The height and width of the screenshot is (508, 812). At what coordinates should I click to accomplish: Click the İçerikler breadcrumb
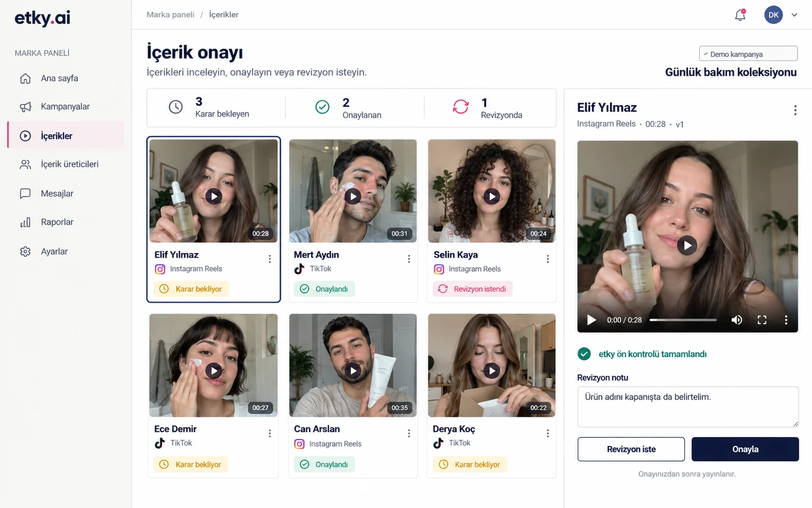pyautogui.click(x=224, y=14)
